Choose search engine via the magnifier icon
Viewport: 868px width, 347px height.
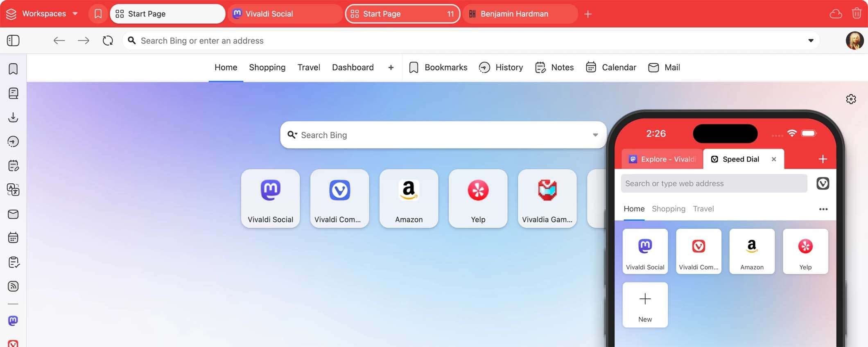(292, 135)
